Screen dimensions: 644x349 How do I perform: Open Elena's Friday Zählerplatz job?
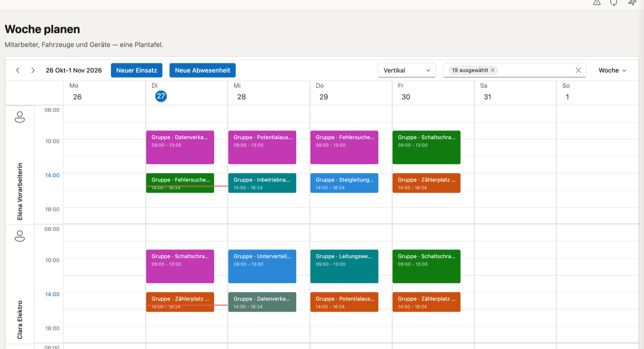pos(426,183)
